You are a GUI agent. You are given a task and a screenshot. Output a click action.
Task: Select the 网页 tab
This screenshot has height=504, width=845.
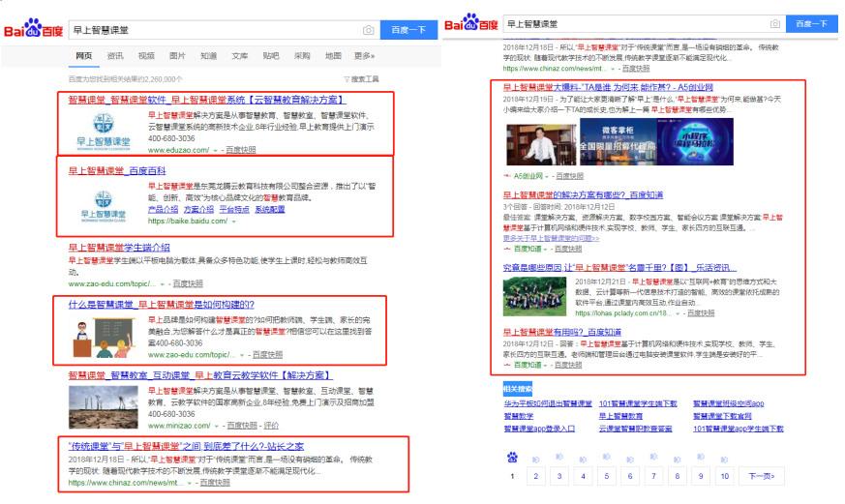click(84, 55)
